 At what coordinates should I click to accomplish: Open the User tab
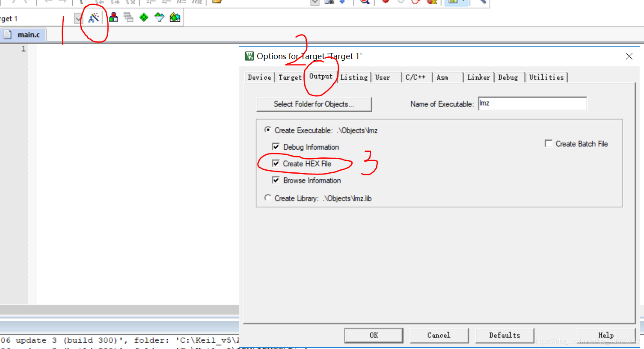(x=383, y=77)
